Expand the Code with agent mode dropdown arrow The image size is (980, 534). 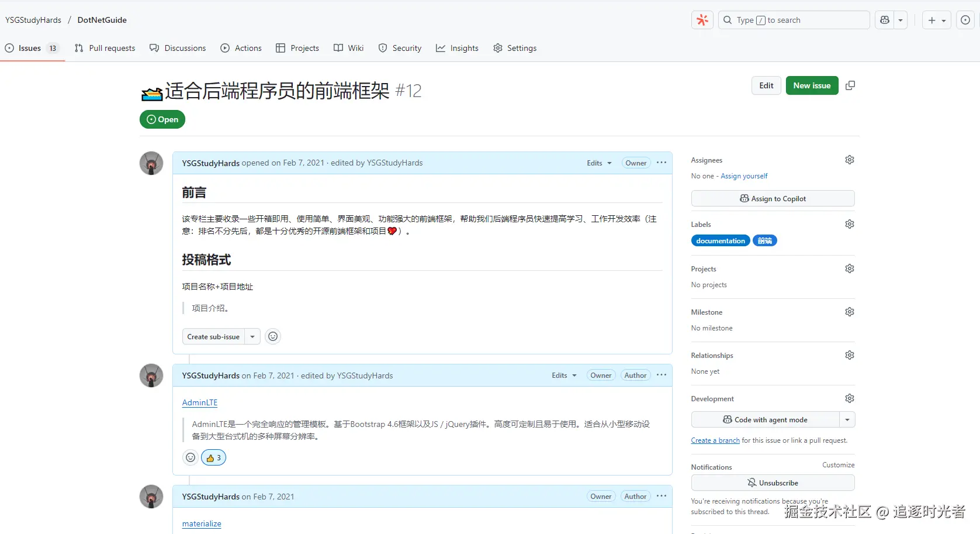click(847, 419)
